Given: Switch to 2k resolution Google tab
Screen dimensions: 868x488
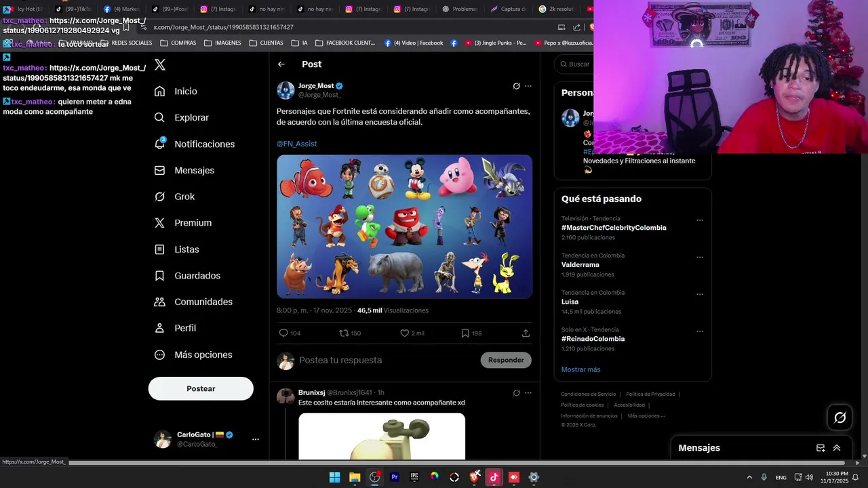Looking at the screenshot, I should pyautogui.click(x=557, y=9).
